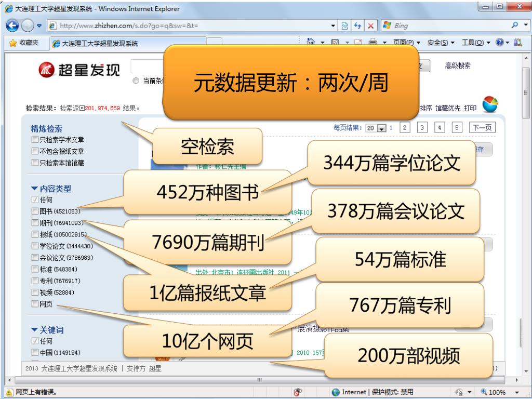
Task: Click the 打印 link
Action: pyautogui.click(x=470, y=108)
